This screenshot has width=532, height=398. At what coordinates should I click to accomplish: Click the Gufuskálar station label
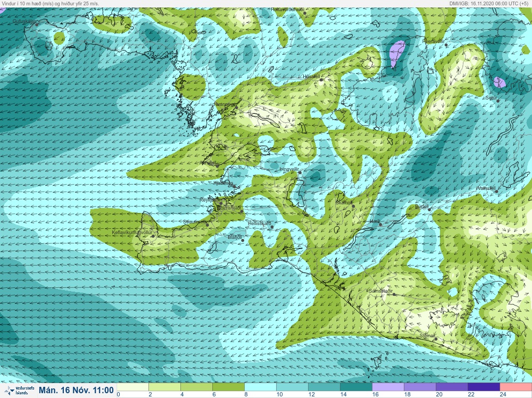24,21
